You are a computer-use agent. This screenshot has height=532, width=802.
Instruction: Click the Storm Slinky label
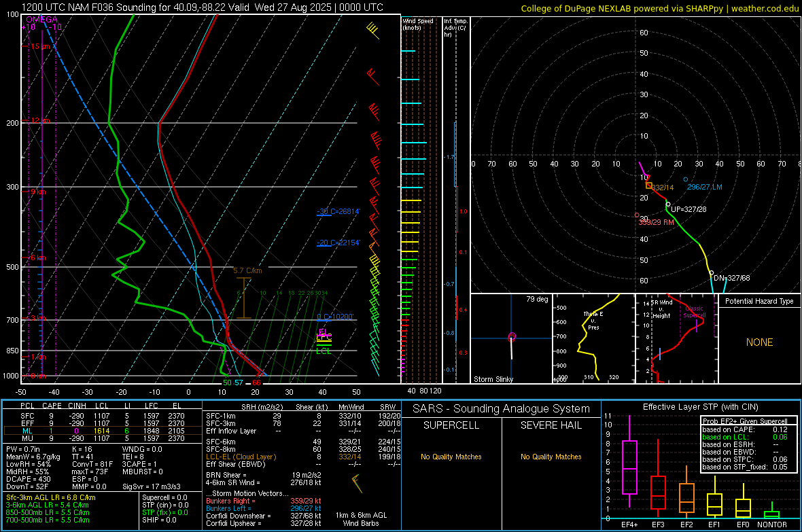click(493, 379)
